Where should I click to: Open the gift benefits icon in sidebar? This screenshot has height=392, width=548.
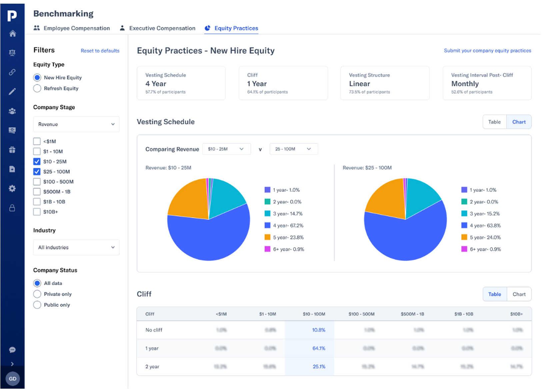[x=12, y=150]
